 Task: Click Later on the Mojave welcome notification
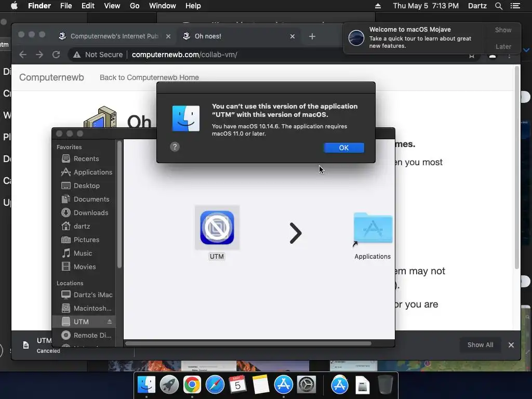click(503, 46)
